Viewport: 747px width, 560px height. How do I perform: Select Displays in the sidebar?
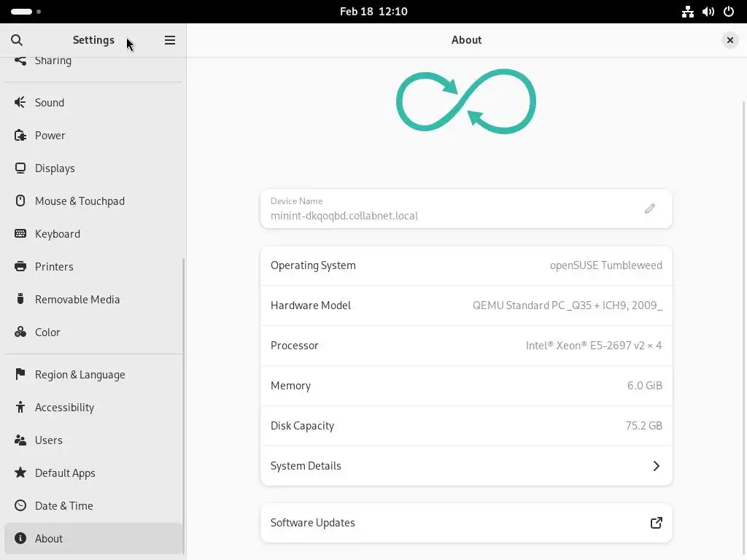click(93, 168)
